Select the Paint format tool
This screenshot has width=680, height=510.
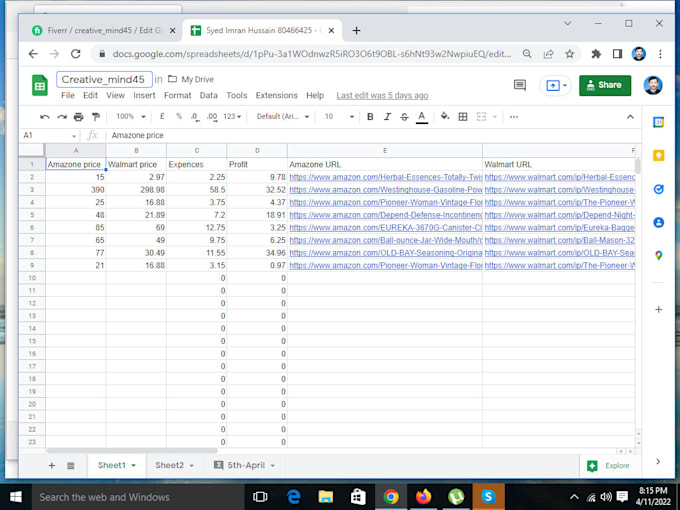pos(96,117)
